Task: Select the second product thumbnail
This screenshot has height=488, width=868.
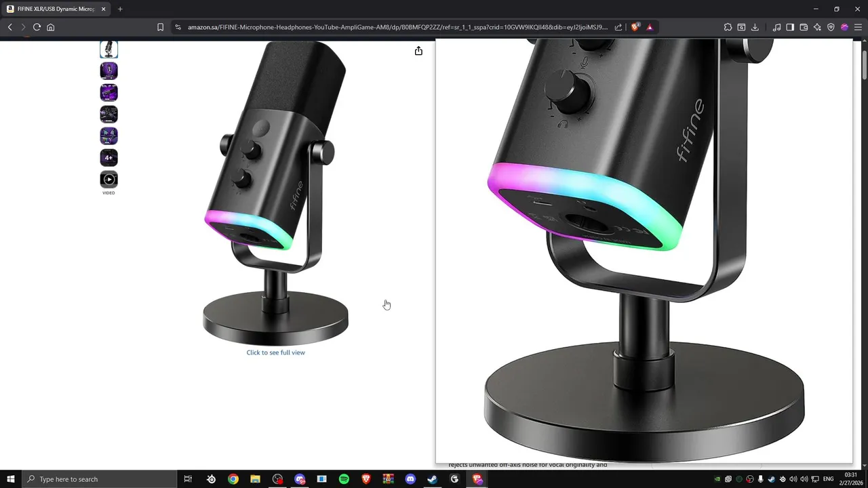Action: 108,70
